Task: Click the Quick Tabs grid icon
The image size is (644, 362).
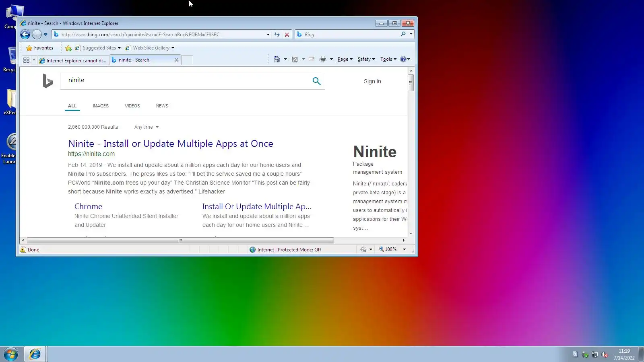Action: 27,60
